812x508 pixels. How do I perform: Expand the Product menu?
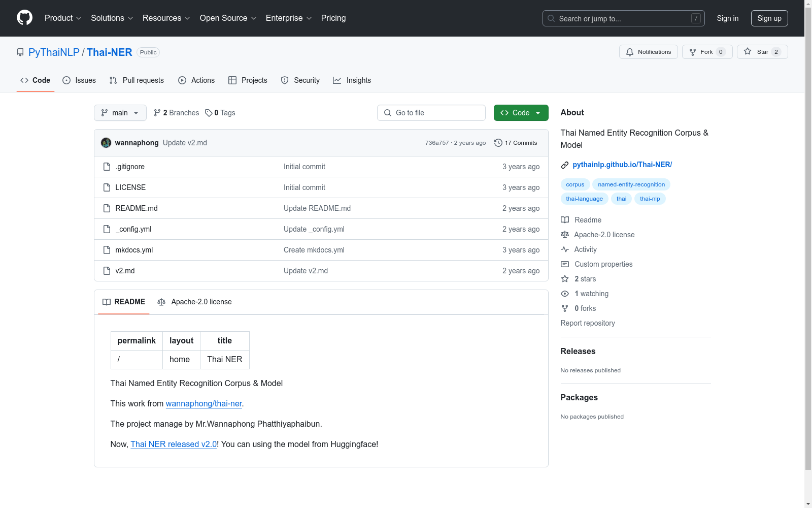tap(63, 18)
